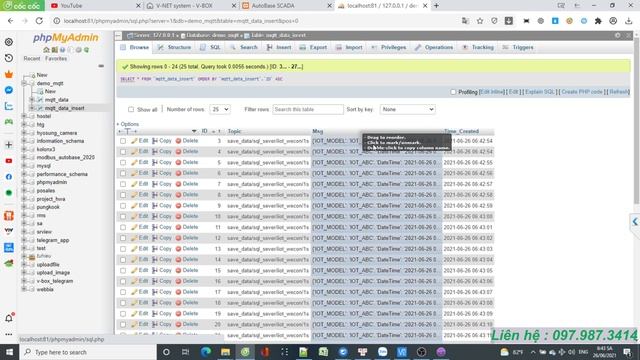
Task: Reload the browser page
Action: [39, 20]
